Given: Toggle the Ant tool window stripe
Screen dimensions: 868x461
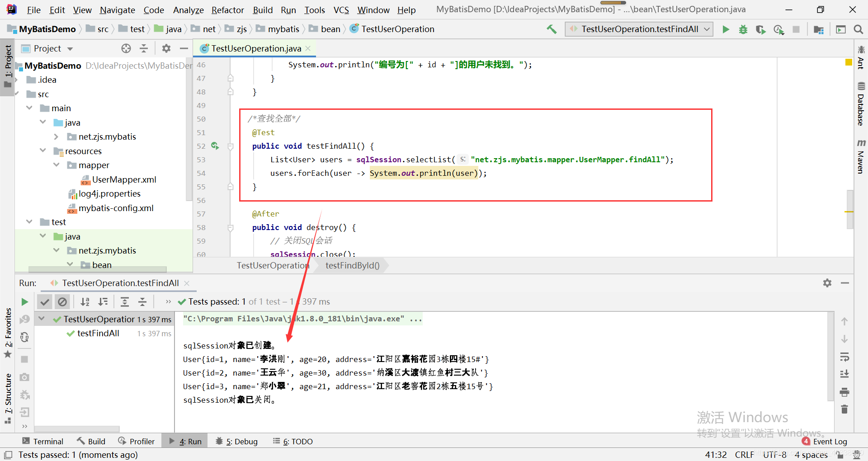Looking at the screenshot, I should click(861, 57).
